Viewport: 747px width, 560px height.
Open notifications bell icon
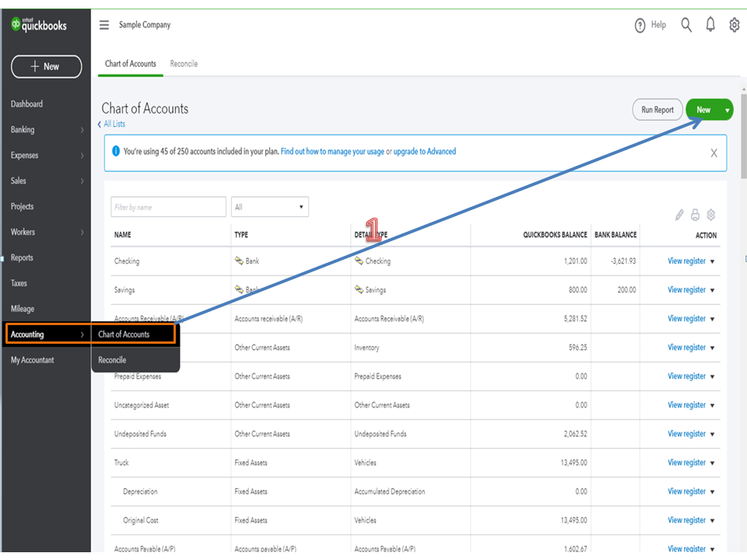[710, 25]
